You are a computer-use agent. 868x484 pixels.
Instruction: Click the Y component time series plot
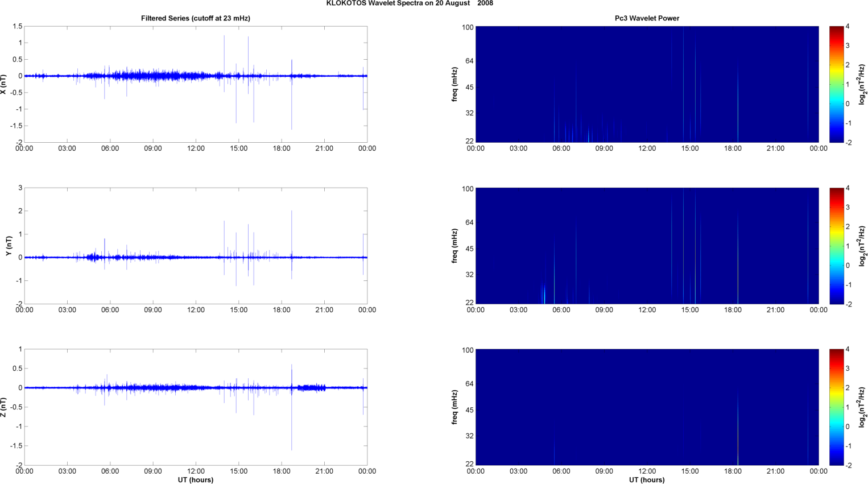[x=196, y=246]
